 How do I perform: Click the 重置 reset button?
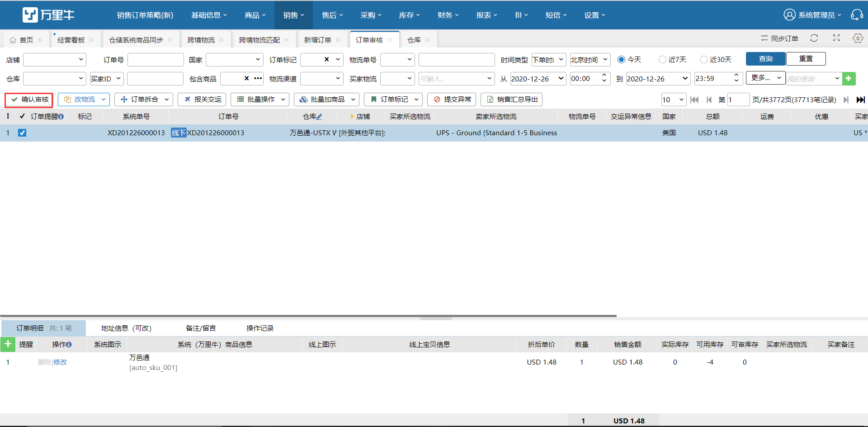point(806,59)
